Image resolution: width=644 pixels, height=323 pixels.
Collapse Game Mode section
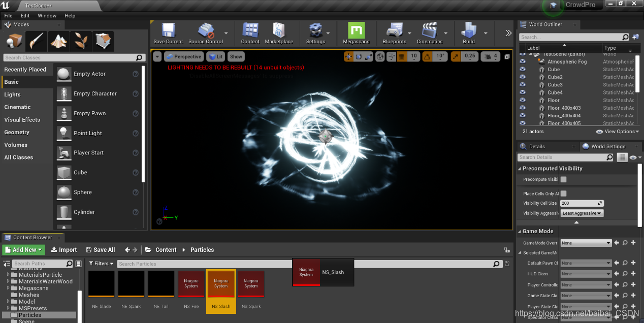[520, 232]
